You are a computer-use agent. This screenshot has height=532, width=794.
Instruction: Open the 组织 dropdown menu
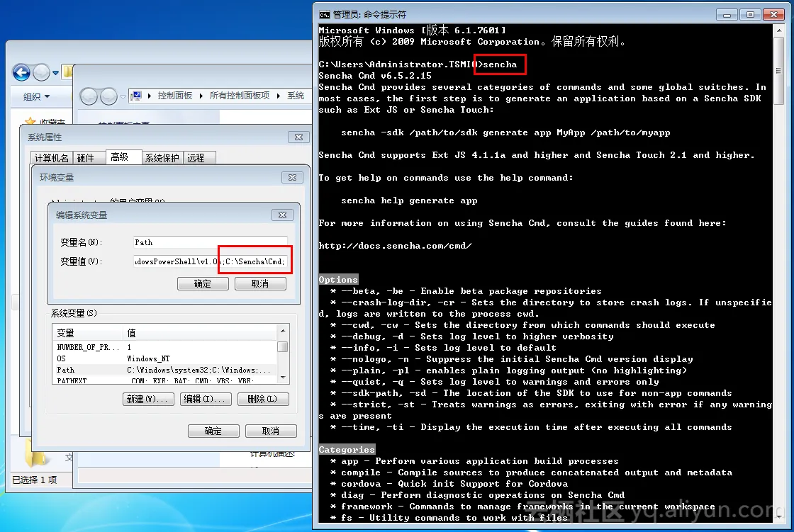[36, 96]
